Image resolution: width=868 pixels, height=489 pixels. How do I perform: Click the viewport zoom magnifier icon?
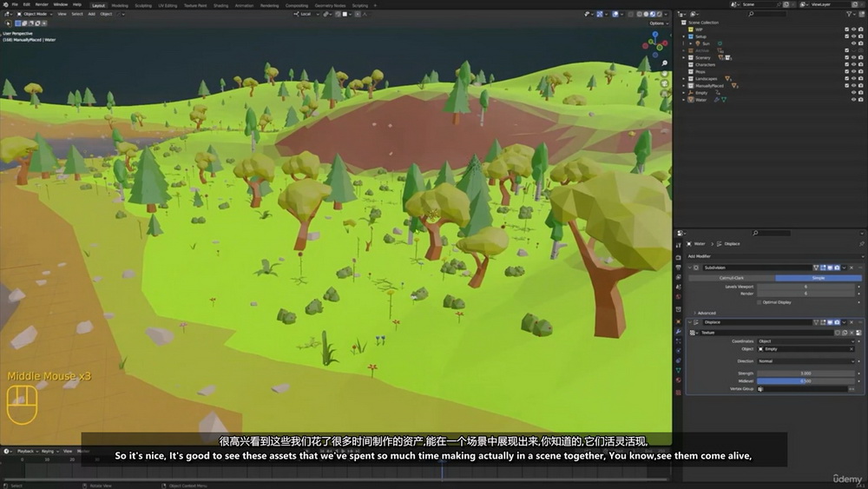coord(664,63)
